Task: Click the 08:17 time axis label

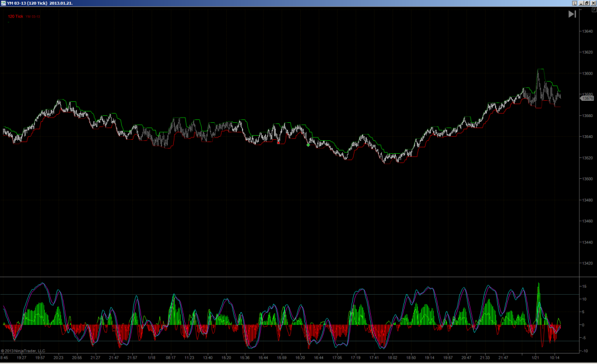Action: pyautogui.click(x=171, y=358)
